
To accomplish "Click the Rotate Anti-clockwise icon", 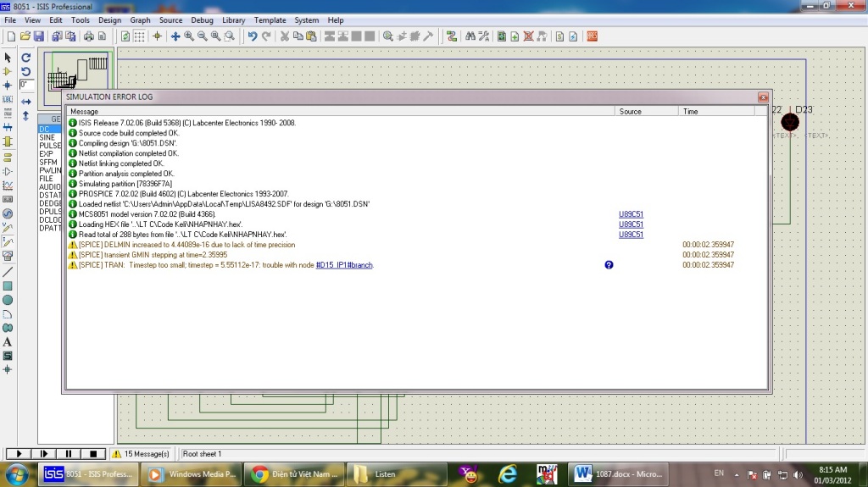I will (x=26, y=71).
